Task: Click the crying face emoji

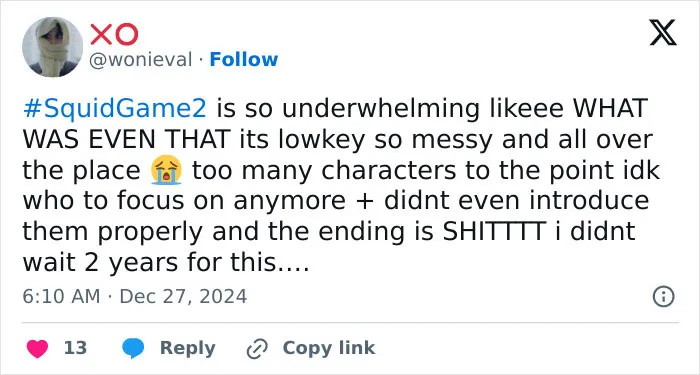Action: [166, 170]
